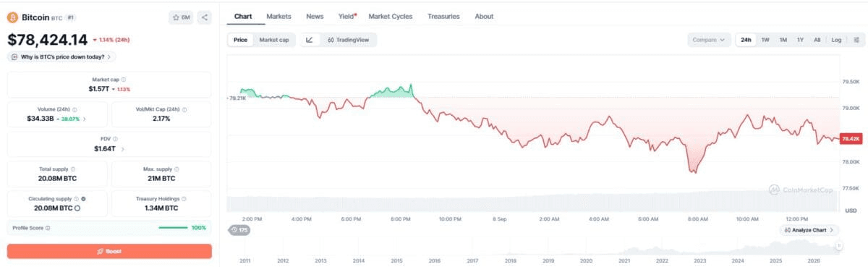Click the 8 Sep date axis label
The height and width of the screenshot is (267, 868).
pos(499,219)
